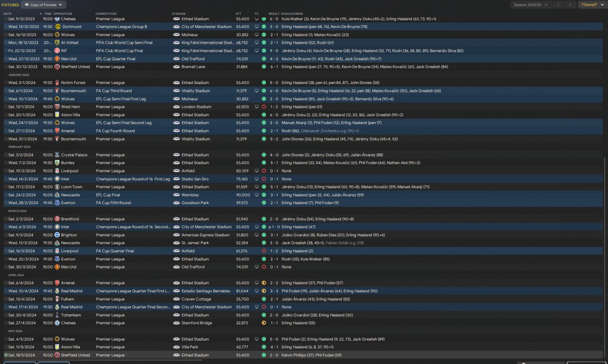Select the checkbox for Arsenal 6/4/2024
The image size is (608, 364).
coord(6,283)
